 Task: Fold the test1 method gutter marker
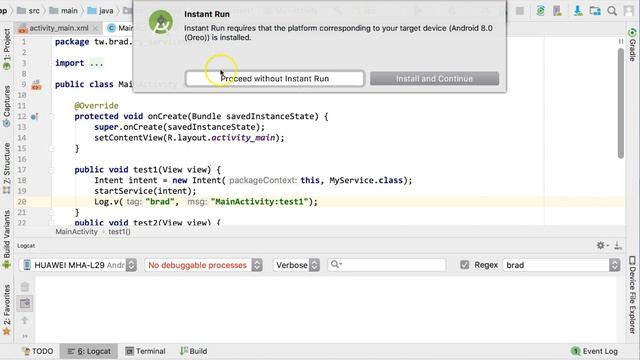[51, 170]
